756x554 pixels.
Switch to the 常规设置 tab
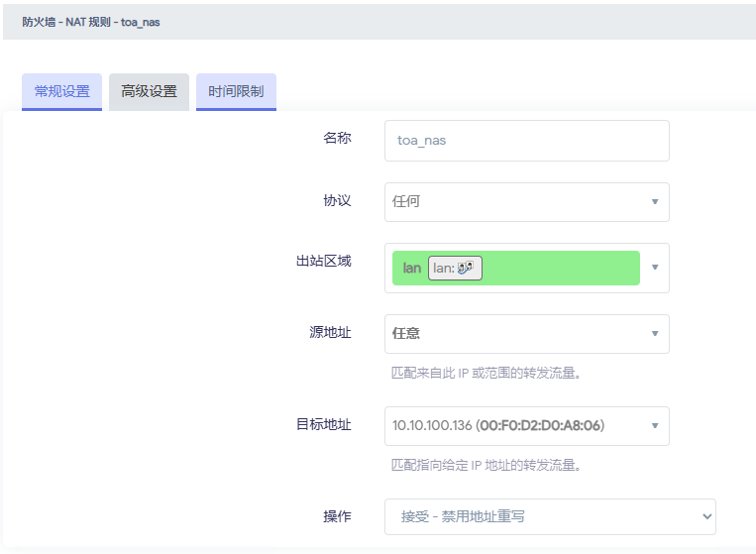click(61, 91)
